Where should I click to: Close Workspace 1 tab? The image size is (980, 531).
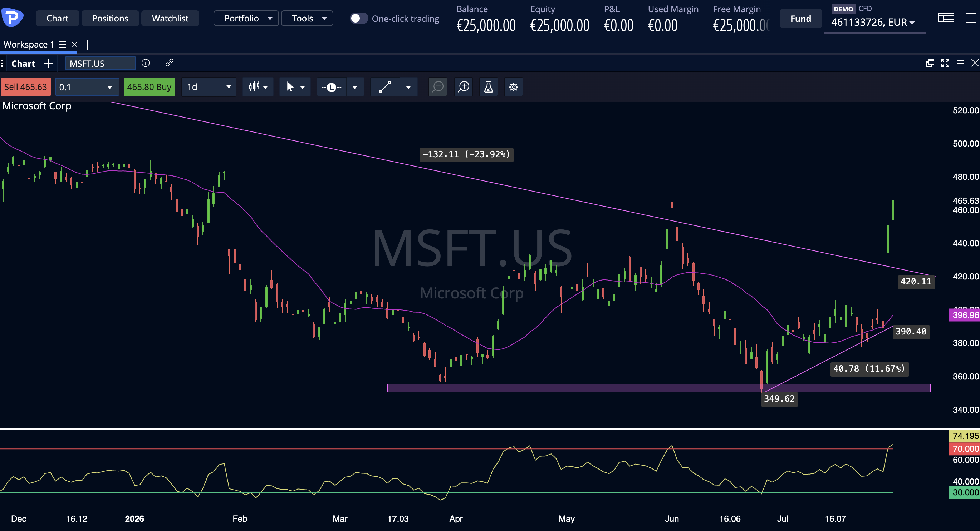click(x=74, y=44)
